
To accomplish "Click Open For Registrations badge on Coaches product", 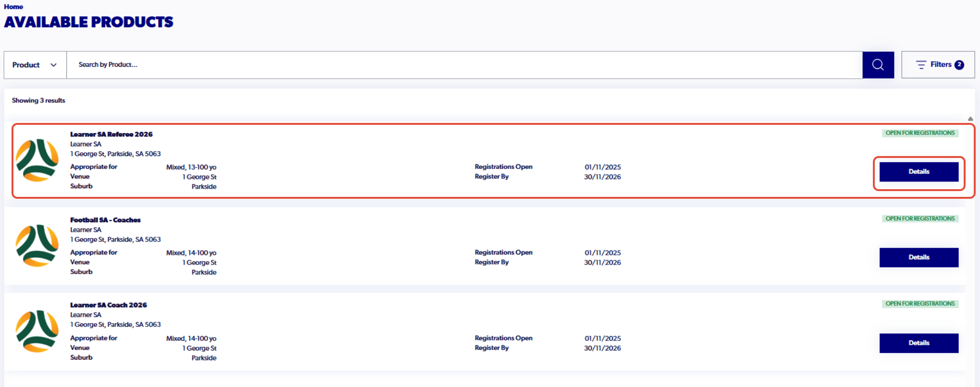I will [x=920, y=218].
